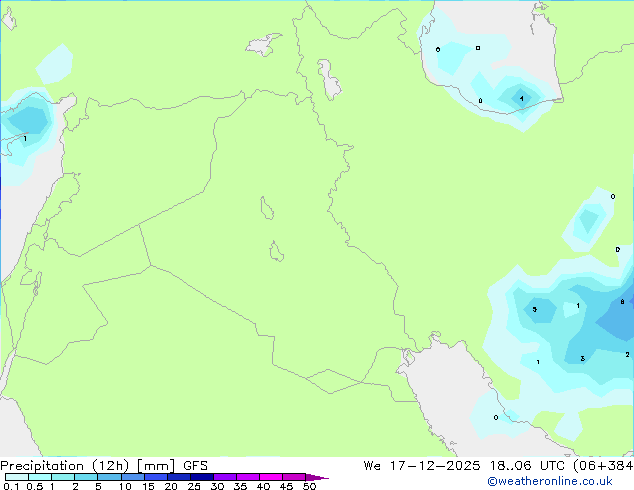This screenshot has width=634, height=490.
Task: Click the '50' legend scale label
Action: pyautogui.click(x=309, y=486)
